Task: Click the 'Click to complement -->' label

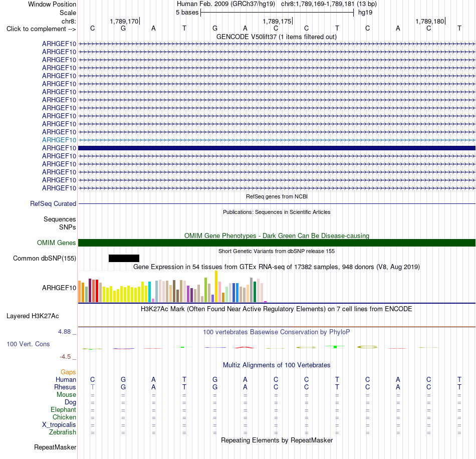Action: (41, 29)
